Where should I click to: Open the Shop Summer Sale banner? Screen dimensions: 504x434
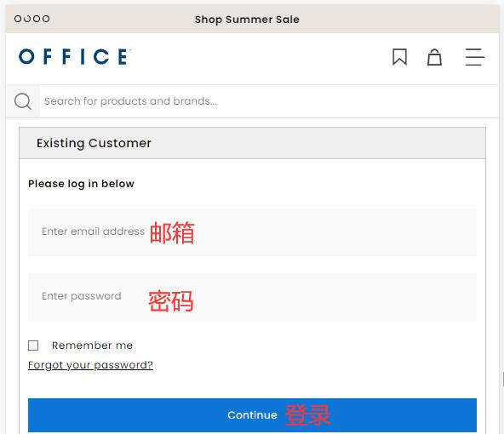pos(247,20)
